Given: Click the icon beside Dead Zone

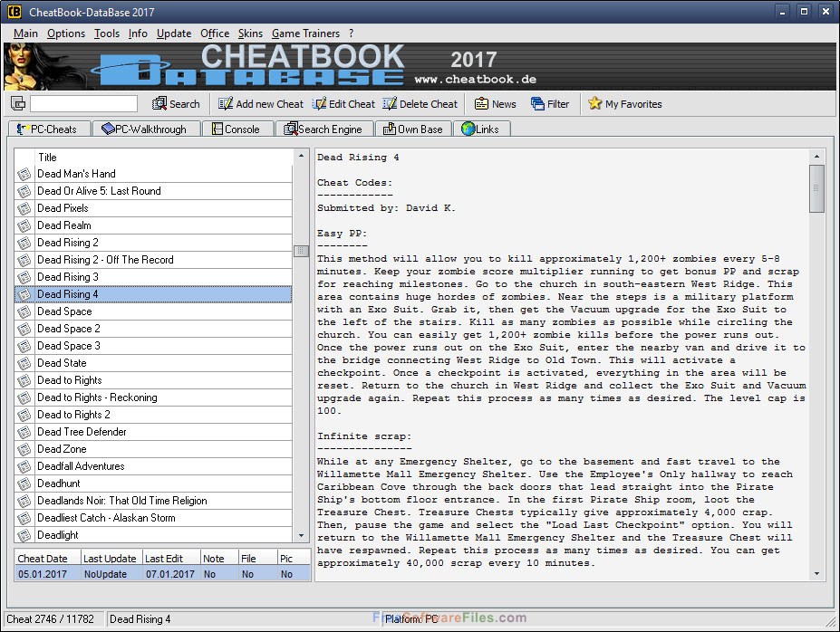Looking at the screenshot, I should [x=24, y=449].
